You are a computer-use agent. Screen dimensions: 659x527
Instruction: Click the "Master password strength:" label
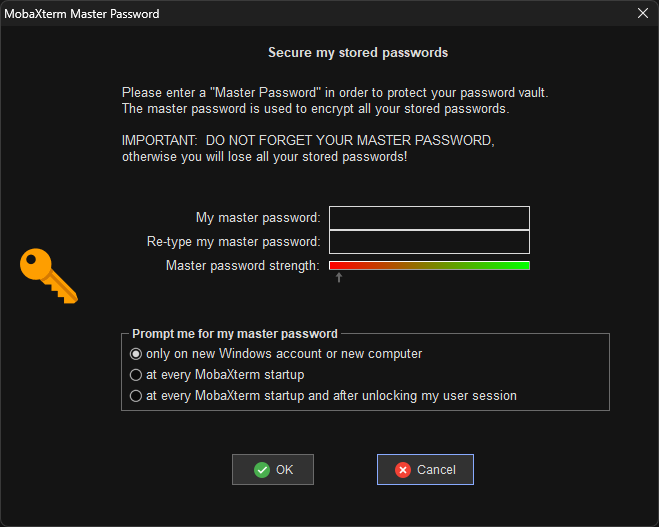pyautogui.click(x=243, y=266)
